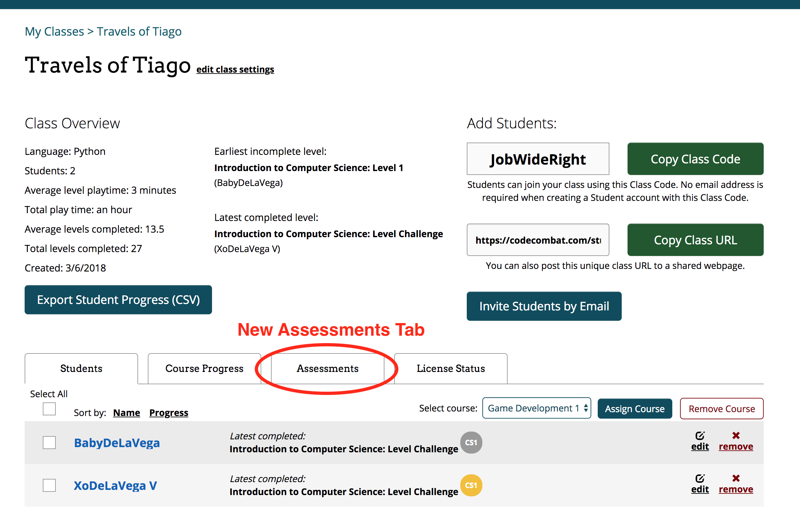Open the License Status tab
The height and width of the screenshot is (532, 800).
(450, 368)
